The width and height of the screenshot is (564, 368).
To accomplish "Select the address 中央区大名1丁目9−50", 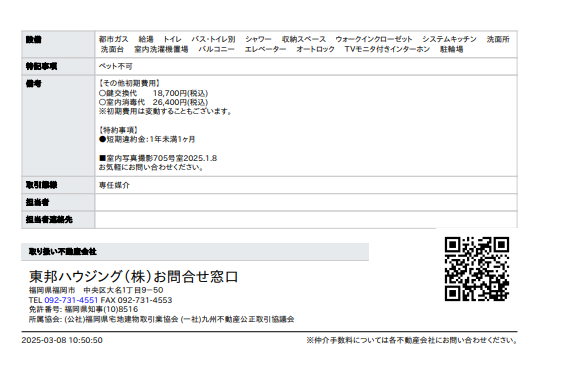I will tap(123, 290).
